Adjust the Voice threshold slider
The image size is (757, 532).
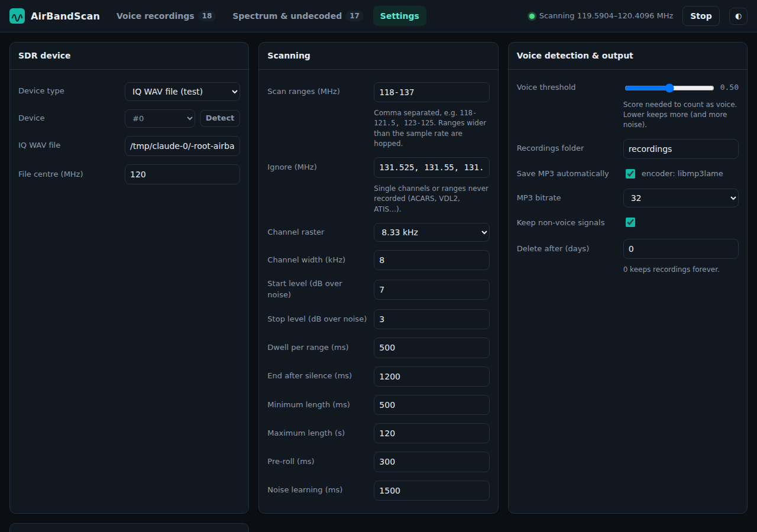pyautogui.click(x=669, y=88)
